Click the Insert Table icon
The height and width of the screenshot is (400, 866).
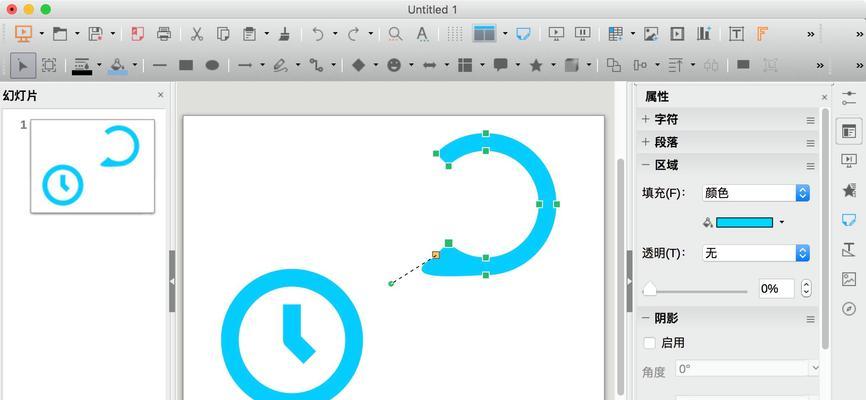615,34
